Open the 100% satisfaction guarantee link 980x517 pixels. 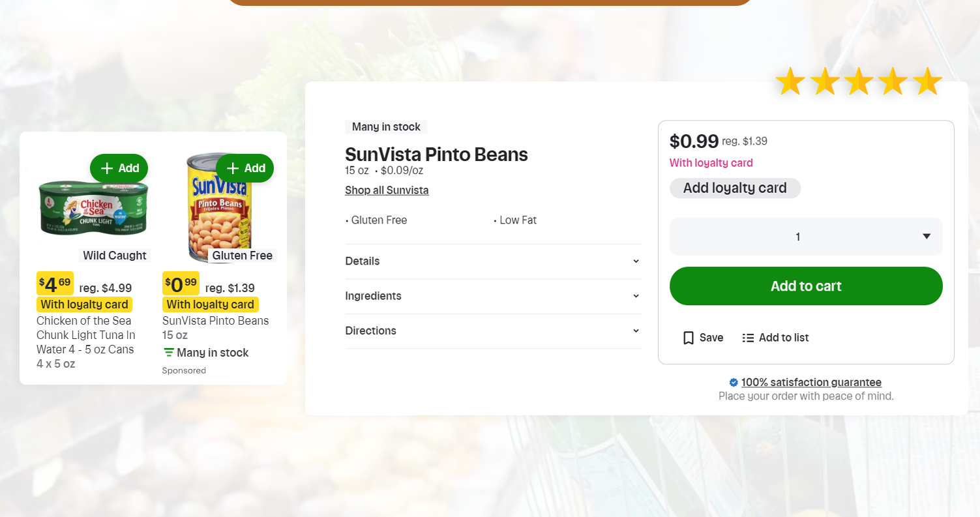[811, 382]
